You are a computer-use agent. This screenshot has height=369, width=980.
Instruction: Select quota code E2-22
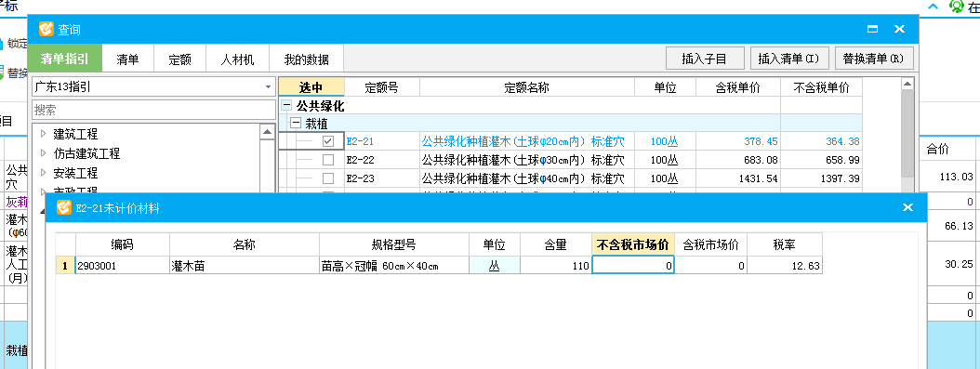click(360, 161)
